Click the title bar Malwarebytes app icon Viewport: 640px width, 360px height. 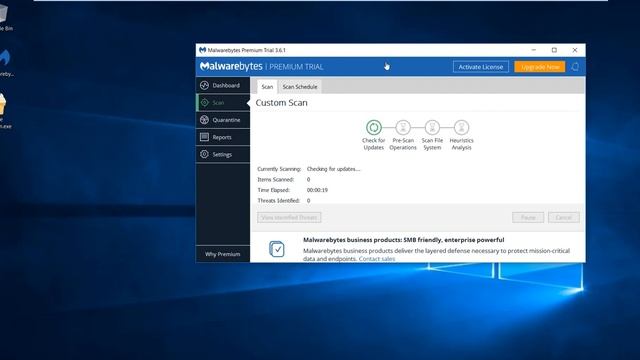coord(202,50)
